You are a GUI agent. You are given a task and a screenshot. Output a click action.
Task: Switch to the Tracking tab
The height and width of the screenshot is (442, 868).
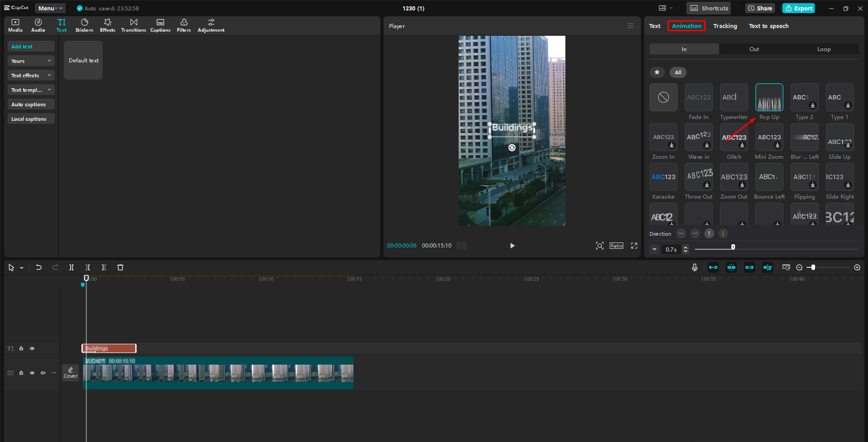[x=725, y=26]
